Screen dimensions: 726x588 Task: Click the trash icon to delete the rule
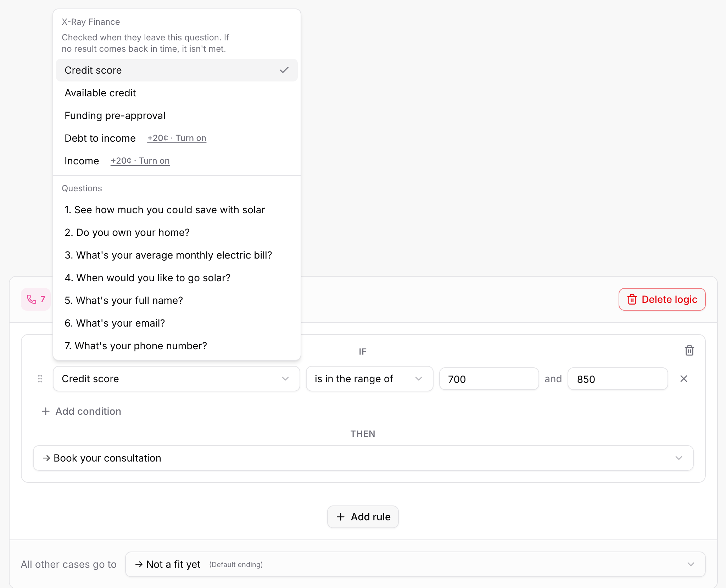[689, 351]
